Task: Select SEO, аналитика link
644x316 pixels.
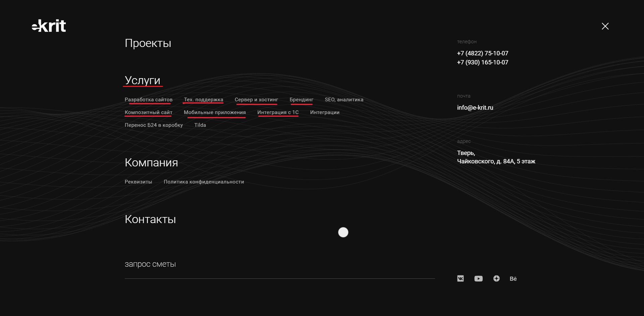Action: tap(344, 100)
